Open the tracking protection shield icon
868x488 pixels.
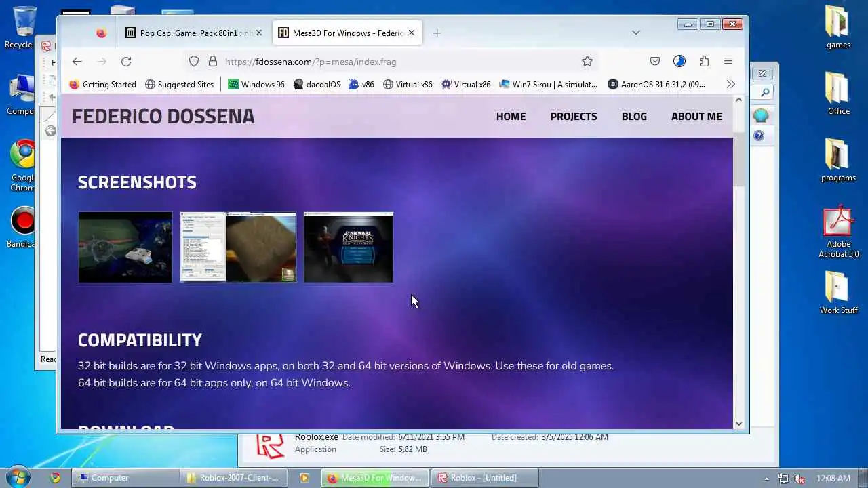click(194, 62)
